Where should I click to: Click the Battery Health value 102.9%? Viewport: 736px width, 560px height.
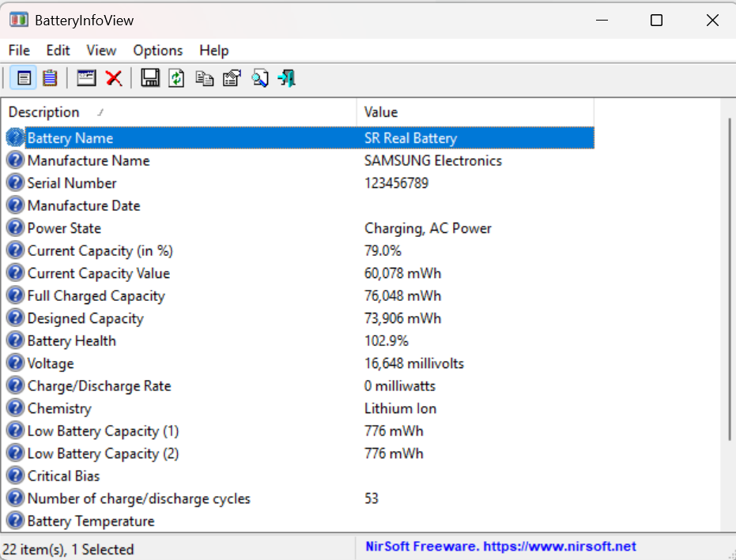387,340
